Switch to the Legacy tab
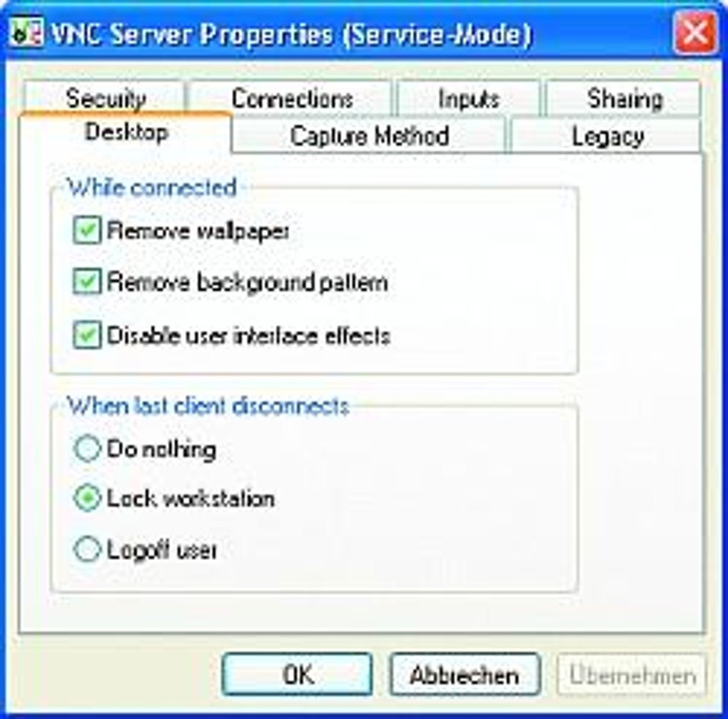728x719 pixels. click(607, 136)
